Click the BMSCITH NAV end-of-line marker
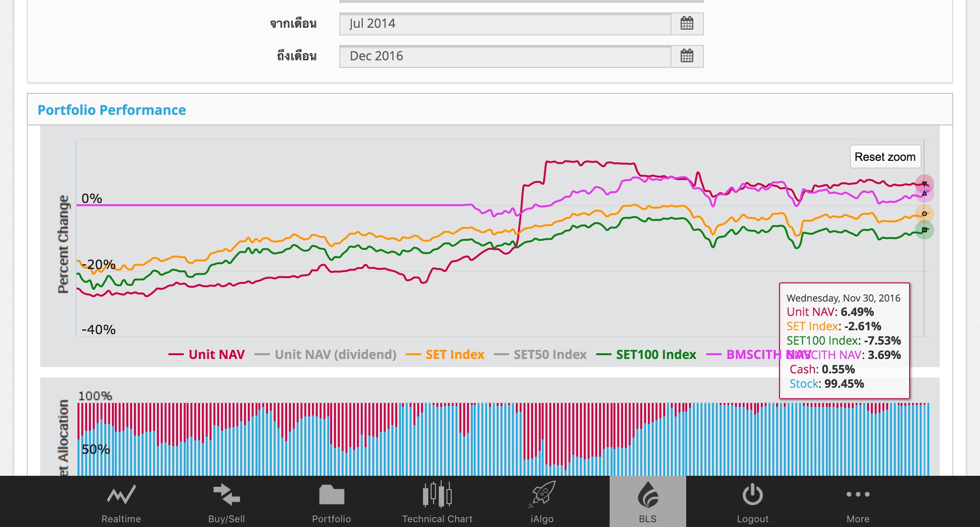Screen dimensions: 980x527 (924, 193)
